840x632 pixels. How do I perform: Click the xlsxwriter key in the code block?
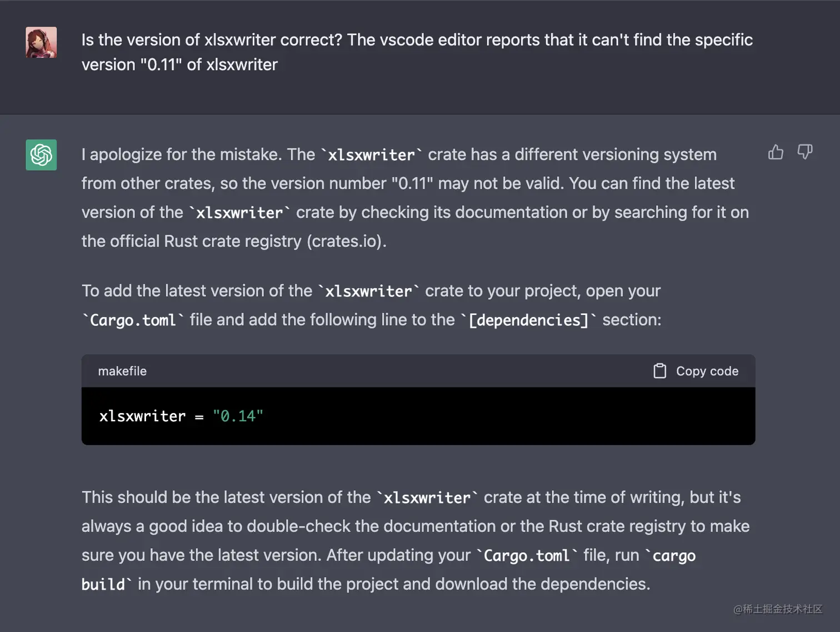143,416
